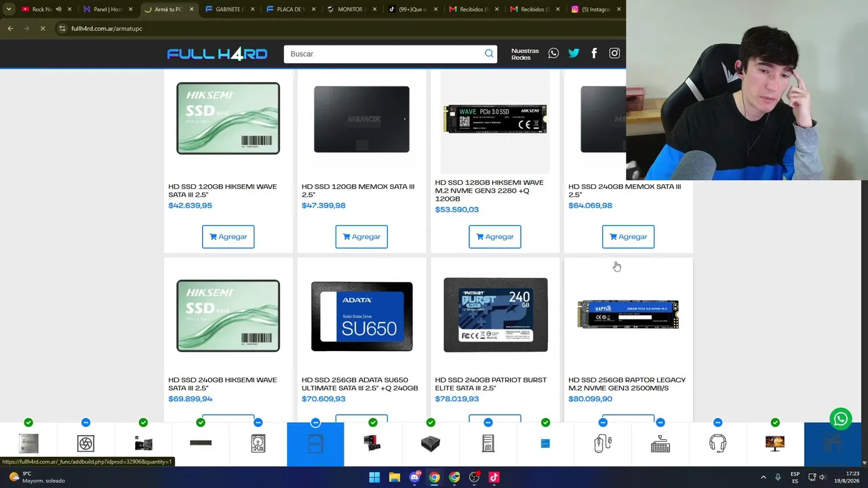Click the price $80.099,90
This screenshot has width=868, height=488.
[590, 399]
